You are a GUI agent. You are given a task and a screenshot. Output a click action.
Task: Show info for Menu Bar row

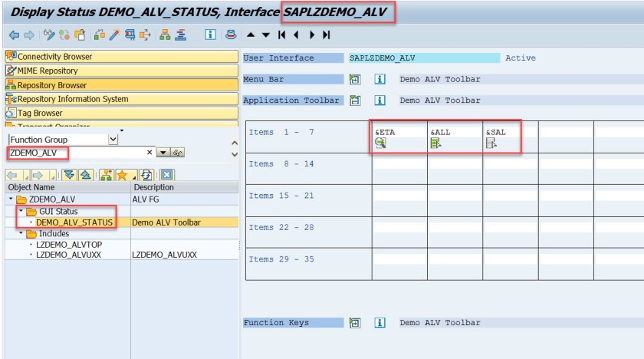(380, 79)
